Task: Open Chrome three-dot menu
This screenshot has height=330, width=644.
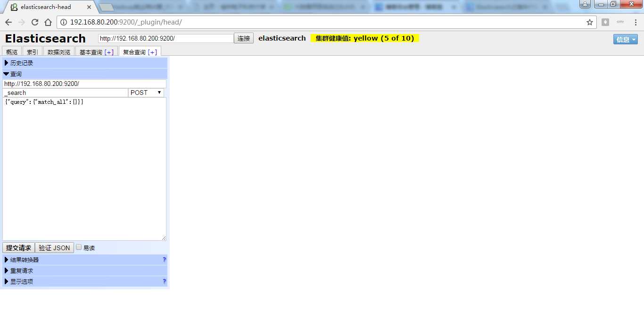Action: 636,22
